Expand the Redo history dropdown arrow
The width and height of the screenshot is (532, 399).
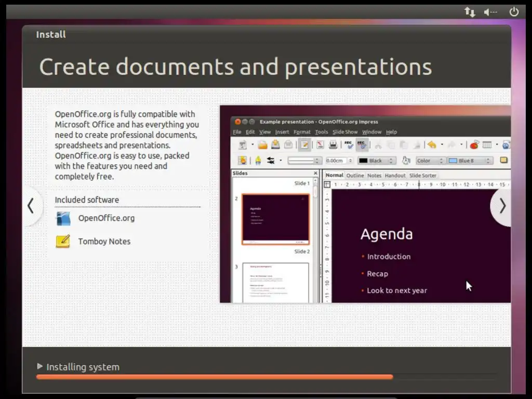tap(461, 145)
